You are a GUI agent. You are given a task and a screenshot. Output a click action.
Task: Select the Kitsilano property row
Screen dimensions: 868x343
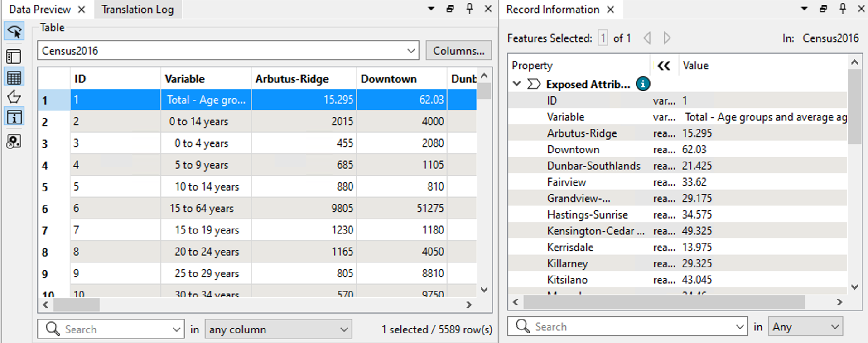point(677,280)
